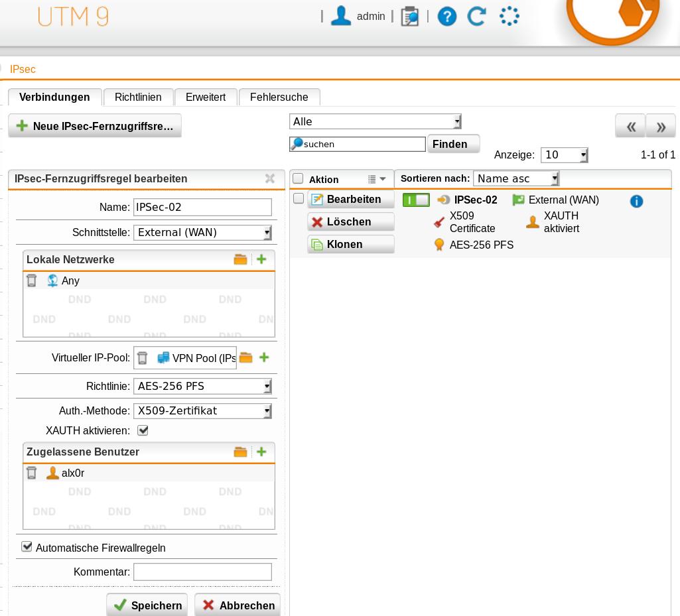The height and width of the screenshot is (616, 680).
Task: Switch to the Fehlersuche tab
Action: click(x=279, y=97)
